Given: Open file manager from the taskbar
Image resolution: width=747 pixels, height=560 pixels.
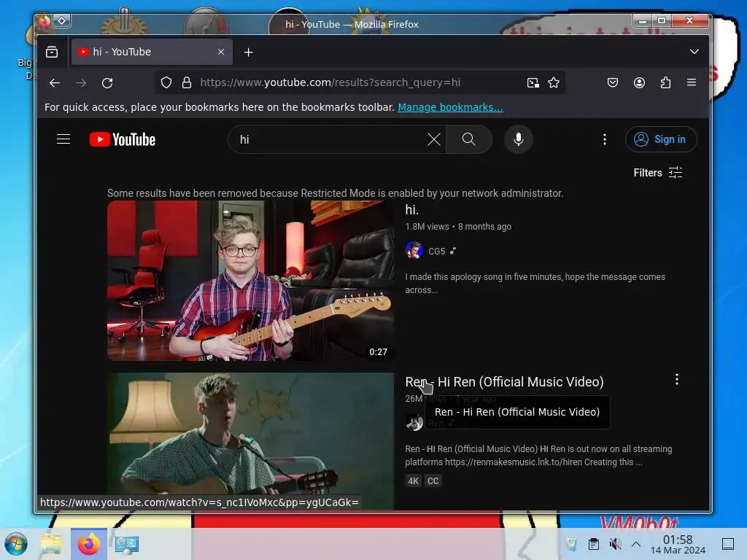Looking at the screenshot, I should click(x=52, y=544).
